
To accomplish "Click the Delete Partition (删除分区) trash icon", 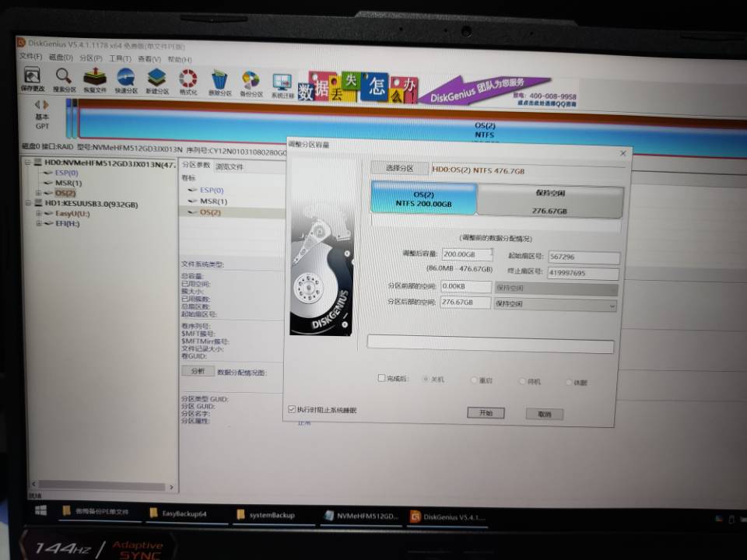I will coord(219,82).
